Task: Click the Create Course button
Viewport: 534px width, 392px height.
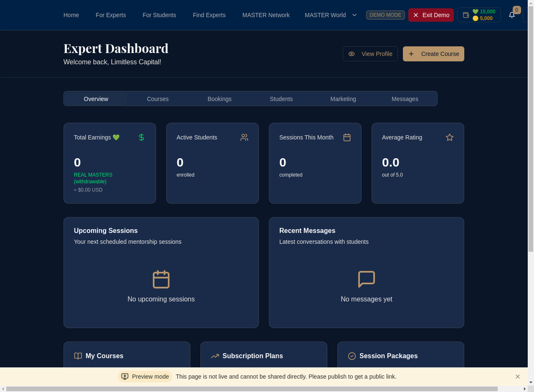Action: [433, 54]
